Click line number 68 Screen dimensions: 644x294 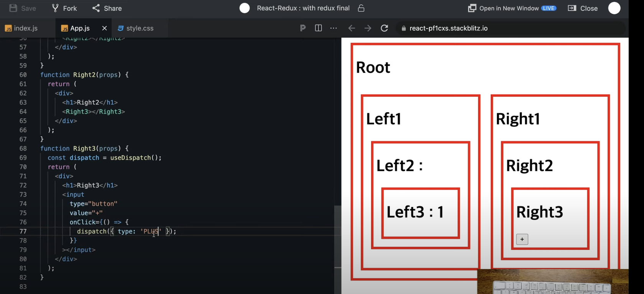[x=23, y=149]
